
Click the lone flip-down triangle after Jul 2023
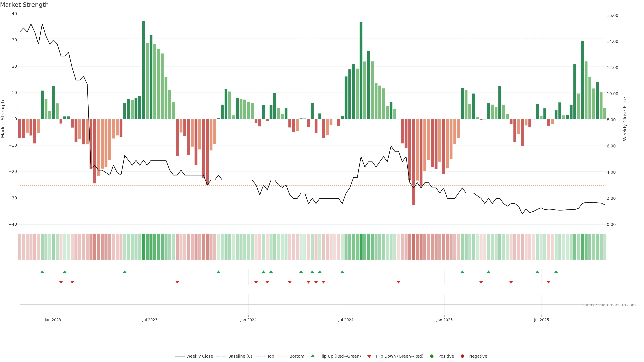pos(177,282)
